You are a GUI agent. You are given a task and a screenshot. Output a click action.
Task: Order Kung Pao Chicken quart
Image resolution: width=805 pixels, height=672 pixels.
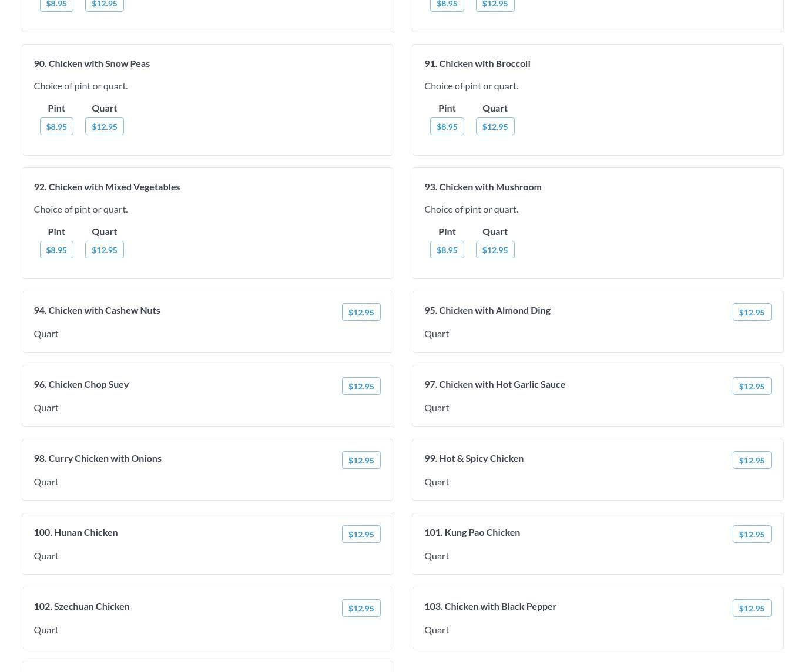click(752, 534)
